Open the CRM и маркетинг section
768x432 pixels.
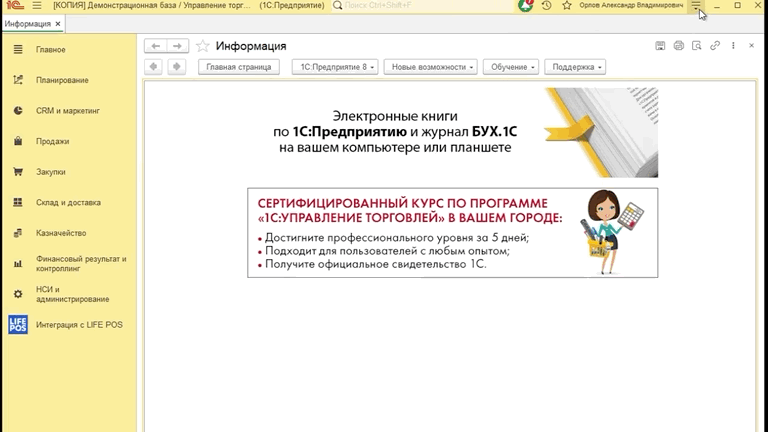coord(69,111)
